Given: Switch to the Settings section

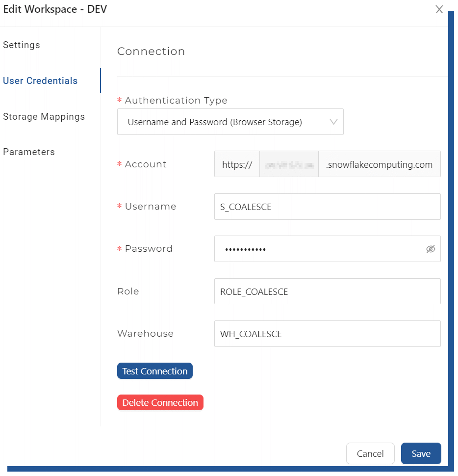Looking at the screenshot, I should 22,45.
